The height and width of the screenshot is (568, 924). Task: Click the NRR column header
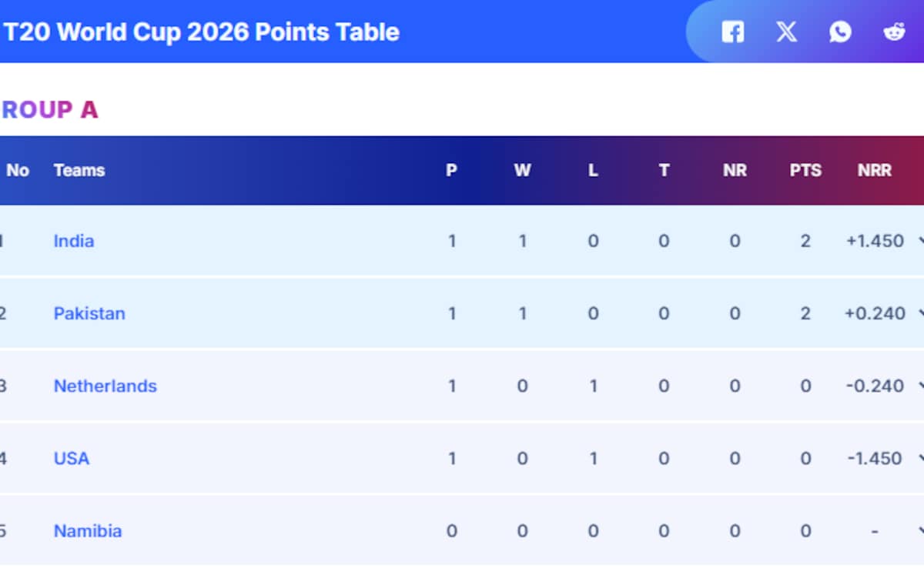click(x=875, y=170)
